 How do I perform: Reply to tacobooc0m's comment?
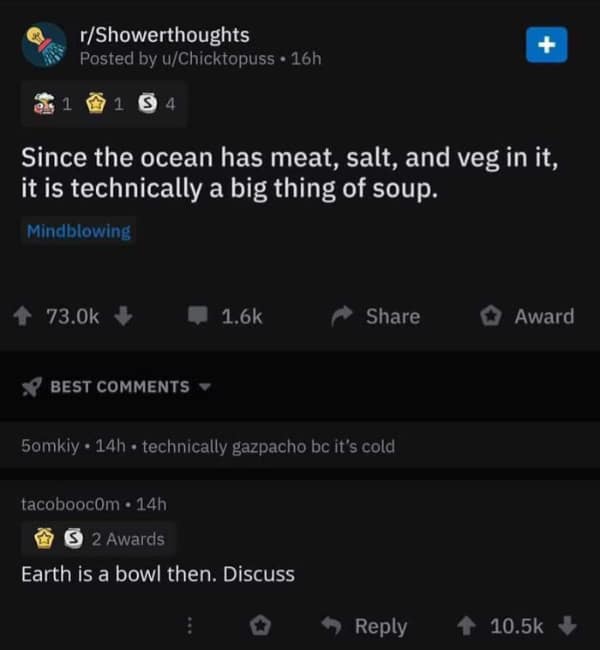click(x=368, y=626)
